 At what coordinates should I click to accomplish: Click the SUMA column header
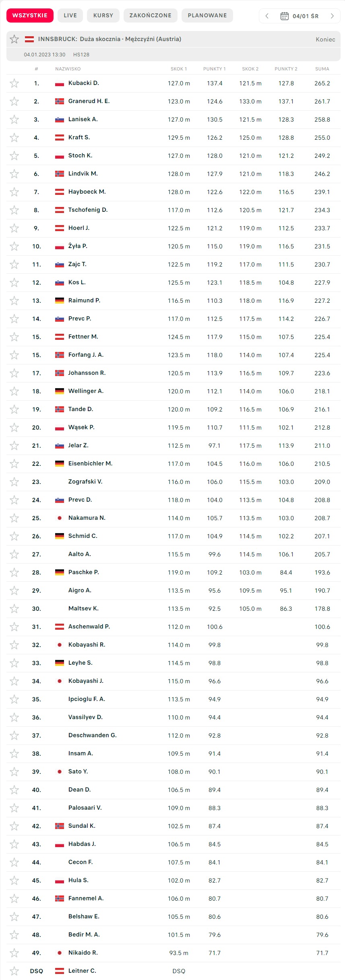click(322, 69)
